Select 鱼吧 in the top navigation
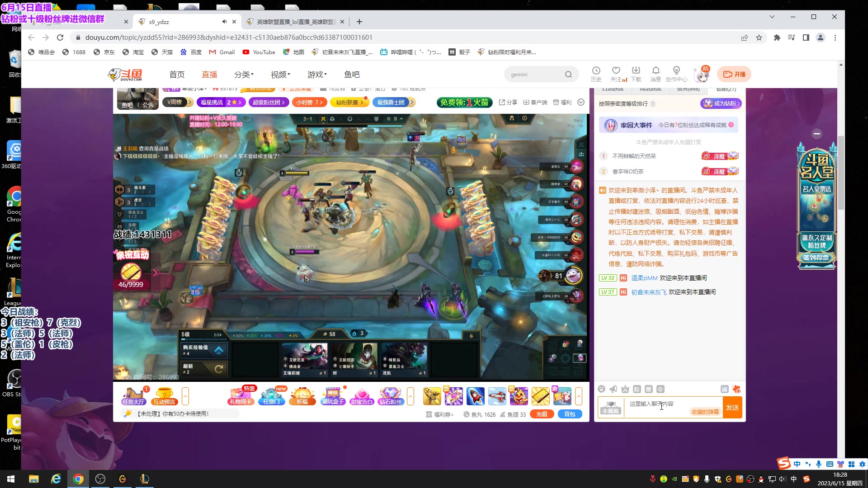The width and height of the screenshot is (868, 488). pyautogui.click(x=352, y=74)
